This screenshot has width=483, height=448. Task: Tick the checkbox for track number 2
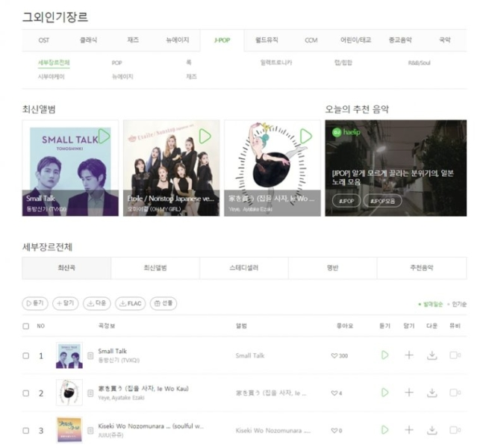point(26,393)
